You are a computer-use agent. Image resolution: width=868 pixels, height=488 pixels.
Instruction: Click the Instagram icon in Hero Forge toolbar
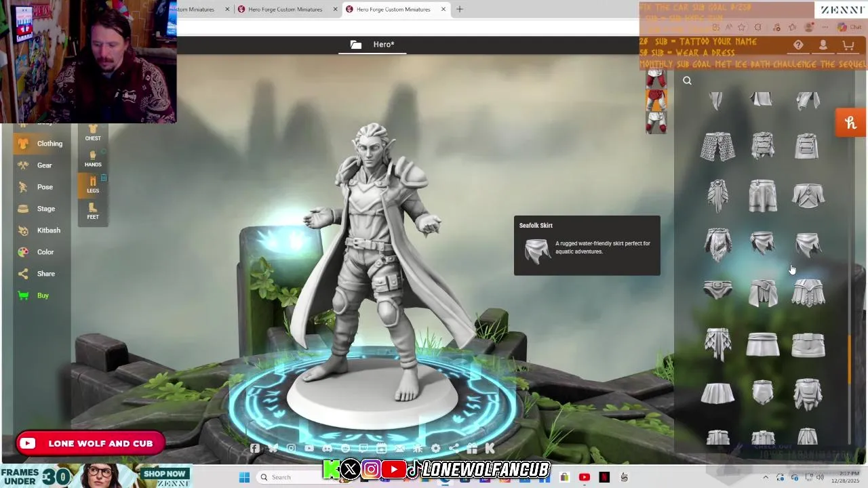(291, 448)
